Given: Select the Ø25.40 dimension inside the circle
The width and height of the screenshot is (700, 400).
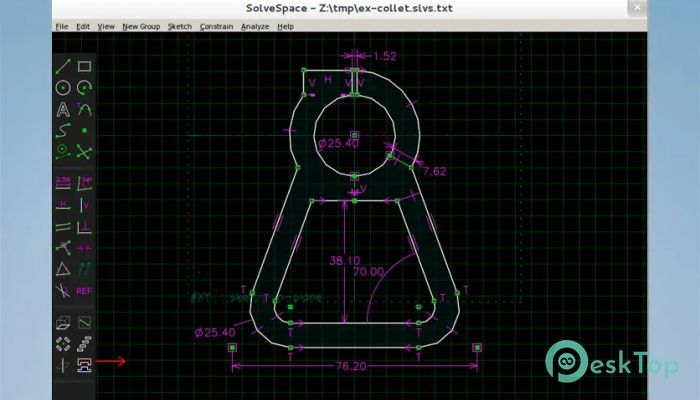Looking at the screenshot, I should point(338,143).
